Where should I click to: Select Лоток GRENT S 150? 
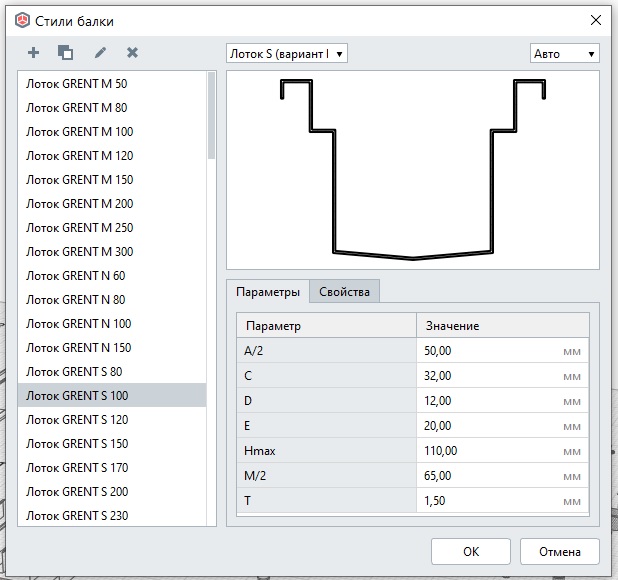click(112, 444)
